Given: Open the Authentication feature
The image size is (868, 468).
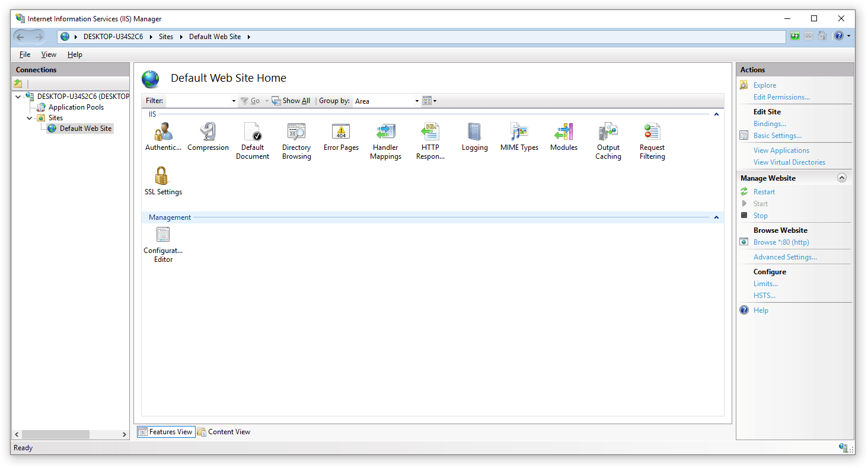Looking at the screenshot, I should click(163, 137).
